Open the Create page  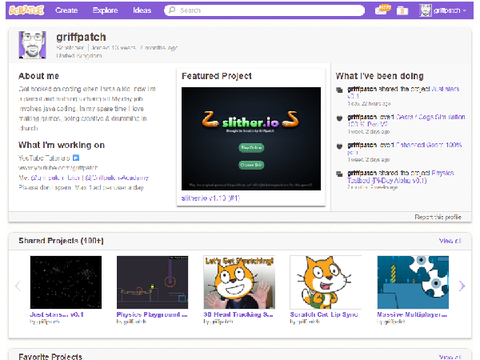67,10
